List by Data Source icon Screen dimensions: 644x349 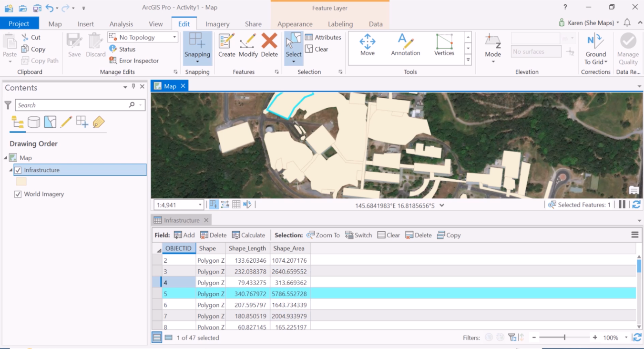tap(34, 122)
